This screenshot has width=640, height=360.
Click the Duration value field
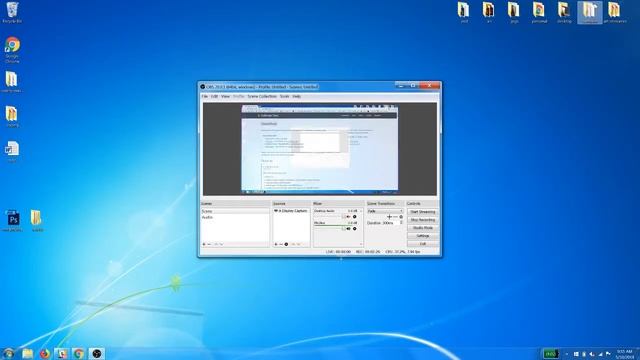[x=390, y=223]
